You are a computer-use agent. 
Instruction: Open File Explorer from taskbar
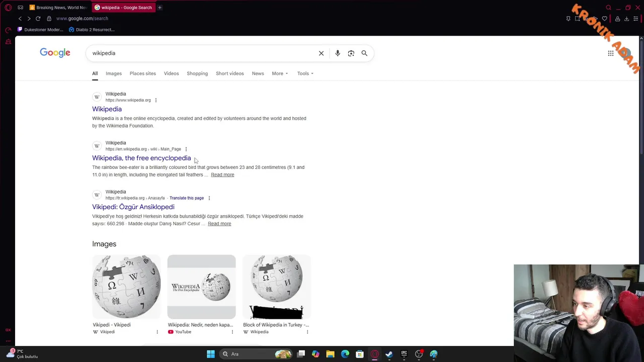pos(330,354)
